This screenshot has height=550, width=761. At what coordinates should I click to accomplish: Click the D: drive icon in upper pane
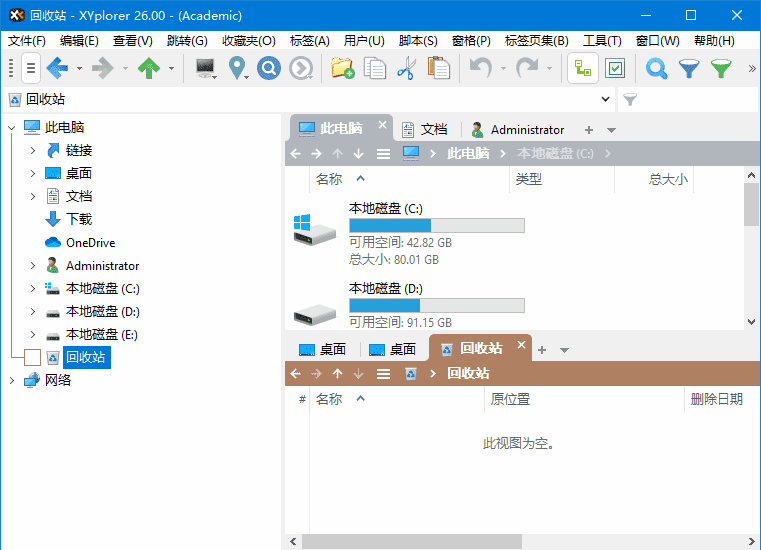[314, 314]
